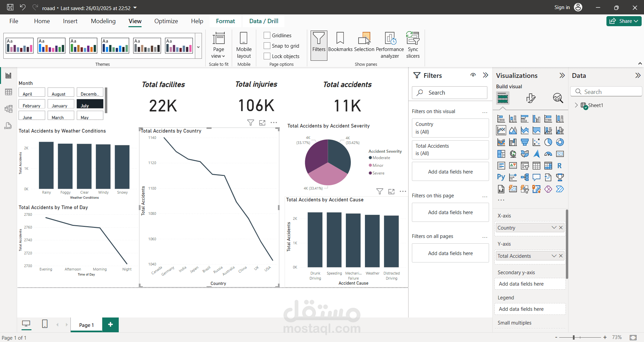
Task: Click the Sync slicers icon
Action: click(413, 45)
